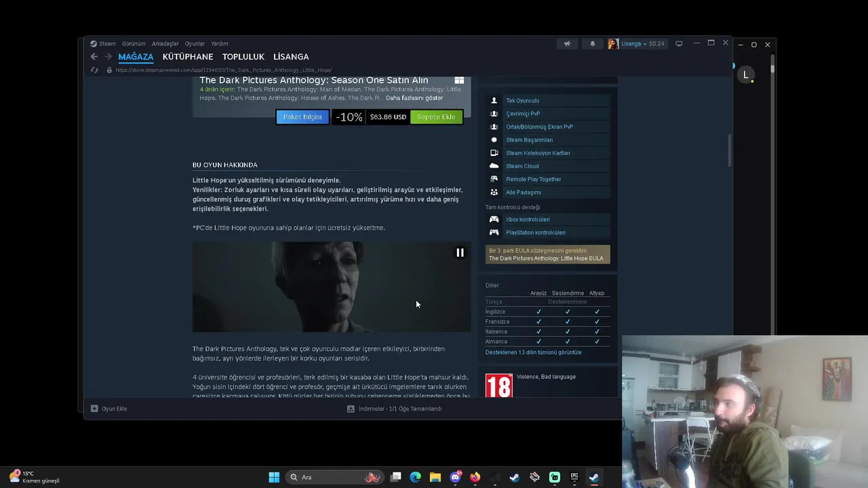
Task: Open the Arkadaşlar menu
Action: 165,43
